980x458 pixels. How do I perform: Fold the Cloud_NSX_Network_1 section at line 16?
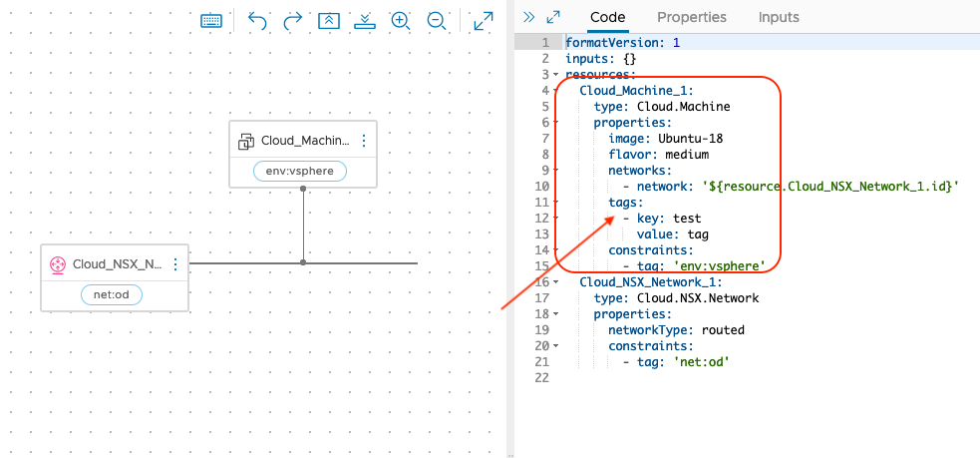(554, 282)
